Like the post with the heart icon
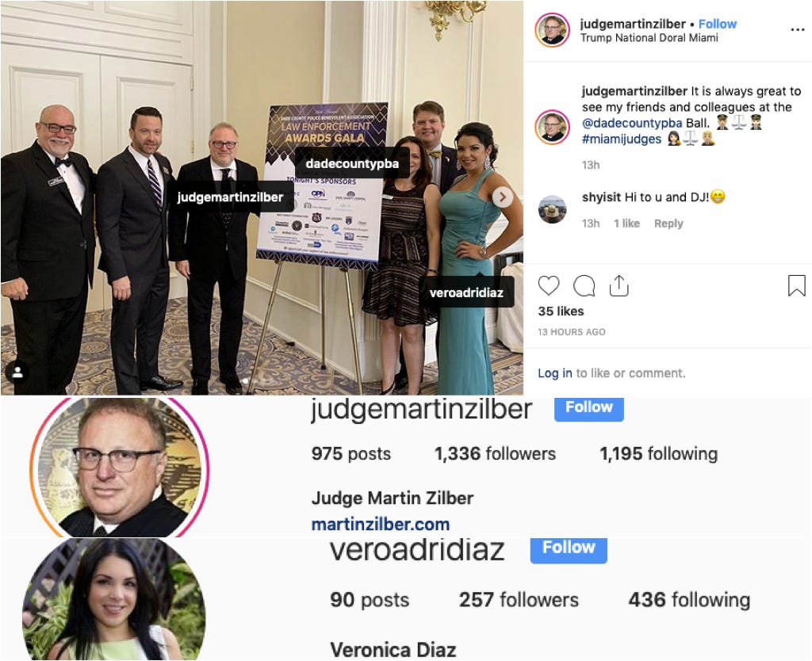This screenshot has width=812, height=661. point(549,286)
